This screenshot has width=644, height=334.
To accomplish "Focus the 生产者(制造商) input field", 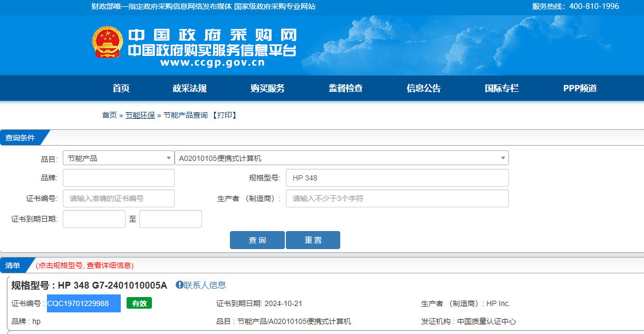I will 397,198.
